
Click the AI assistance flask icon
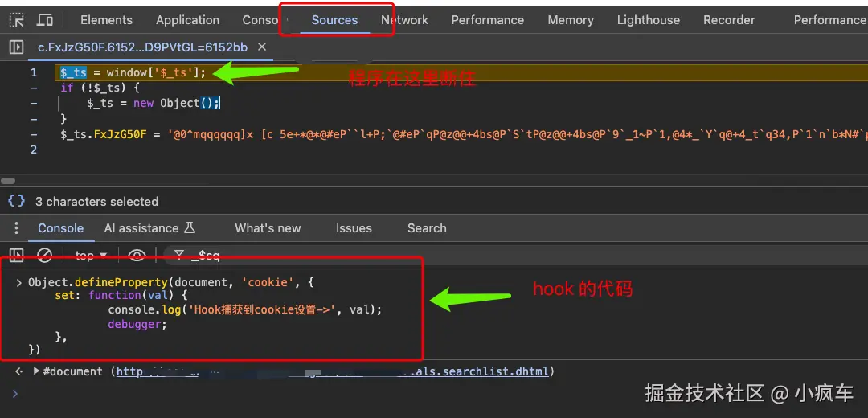click(x=190, y=228)
